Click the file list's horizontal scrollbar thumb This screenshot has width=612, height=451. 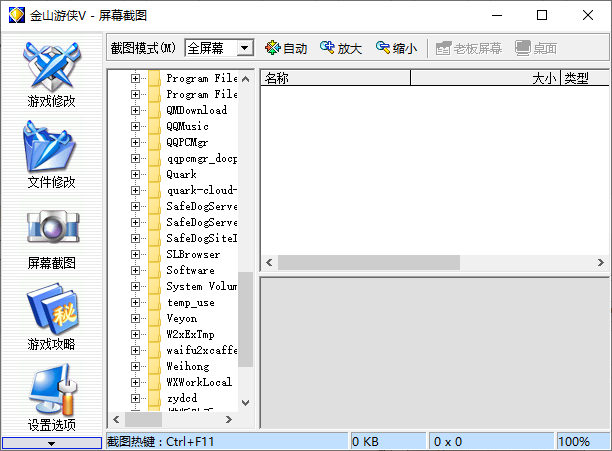click(369, 263)
